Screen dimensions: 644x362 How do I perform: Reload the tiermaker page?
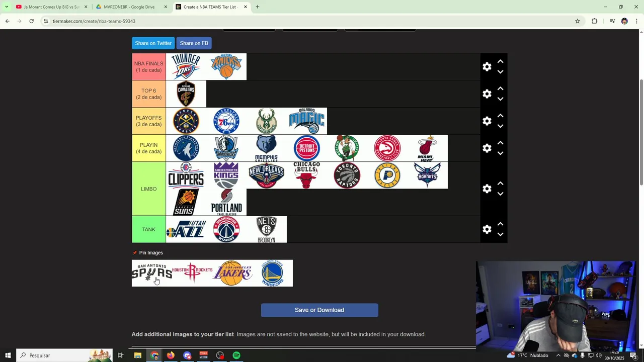31,21
